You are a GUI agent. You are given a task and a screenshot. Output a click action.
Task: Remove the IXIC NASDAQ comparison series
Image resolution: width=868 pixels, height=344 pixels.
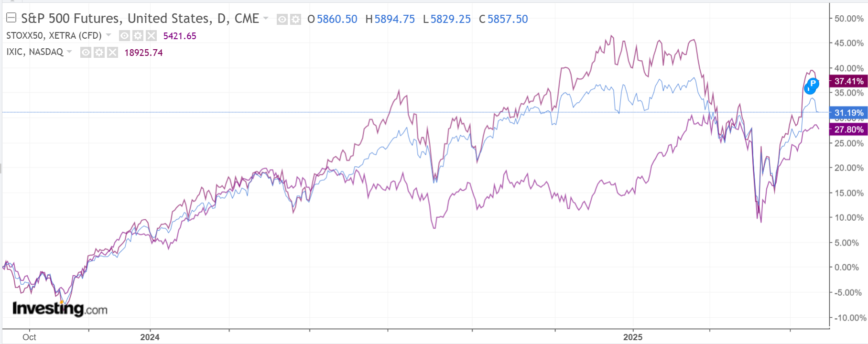112,53
